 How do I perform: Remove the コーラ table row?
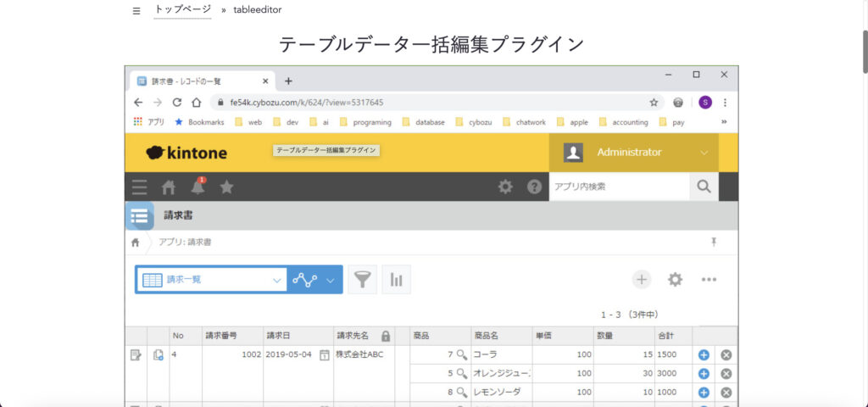point(726,355)
